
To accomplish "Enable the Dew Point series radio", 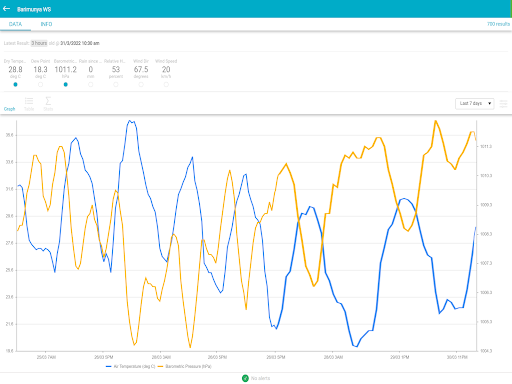I will (40, 85).
